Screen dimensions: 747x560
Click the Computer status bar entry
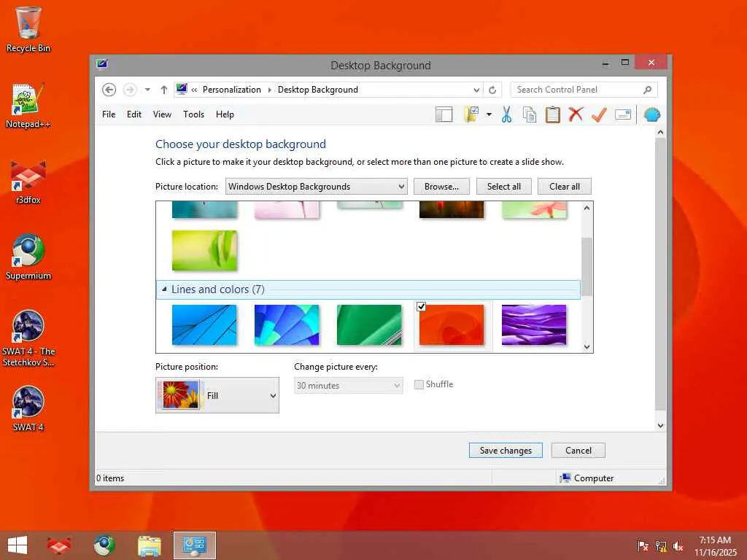pos(587,478)
